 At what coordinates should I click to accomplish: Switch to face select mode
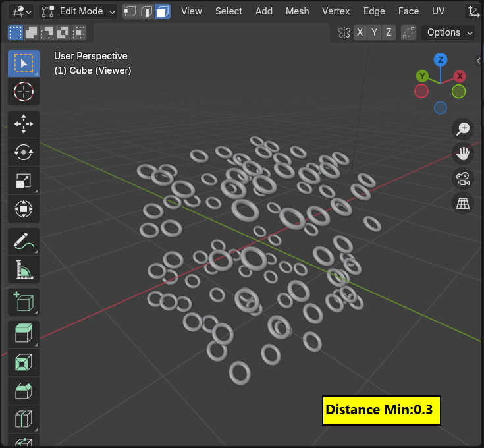click(163, 12)
